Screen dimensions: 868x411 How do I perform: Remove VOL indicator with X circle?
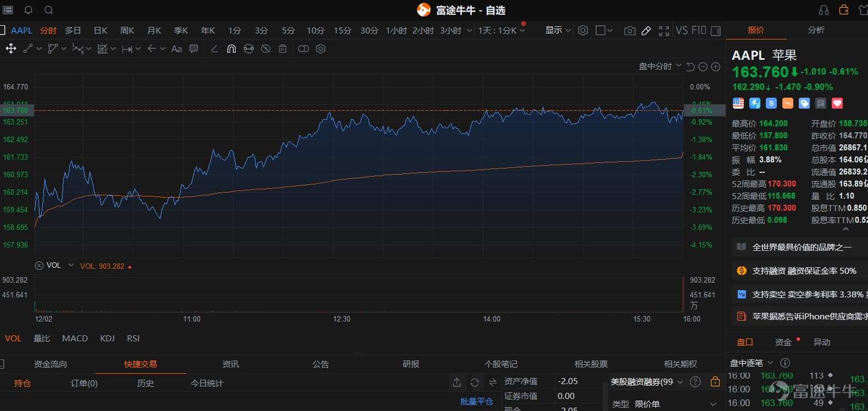pyautogui.click(x=39, y=266)
